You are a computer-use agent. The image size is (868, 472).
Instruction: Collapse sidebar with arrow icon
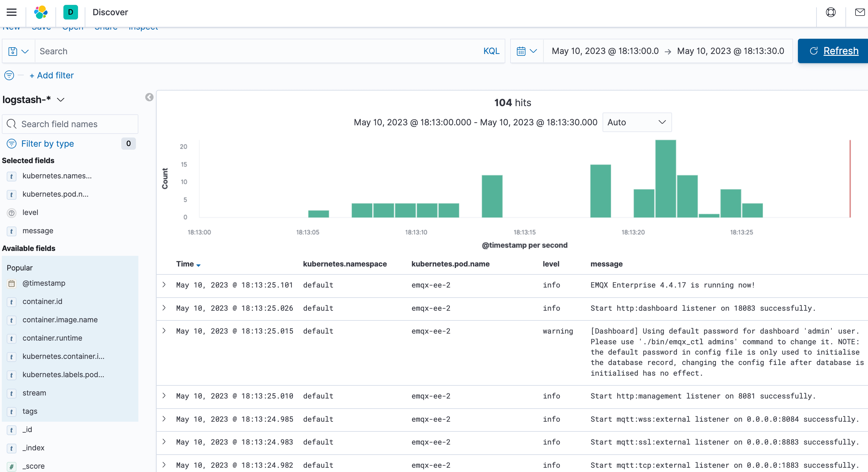coord(149,98)
